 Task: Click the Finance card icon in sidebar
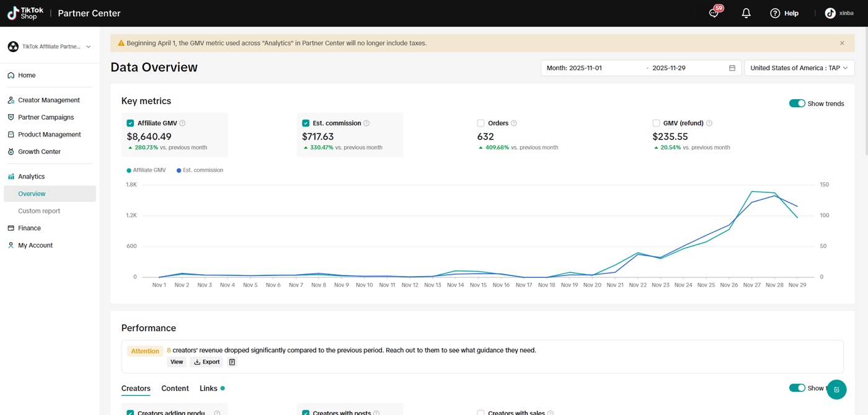[x=11, y=228]
